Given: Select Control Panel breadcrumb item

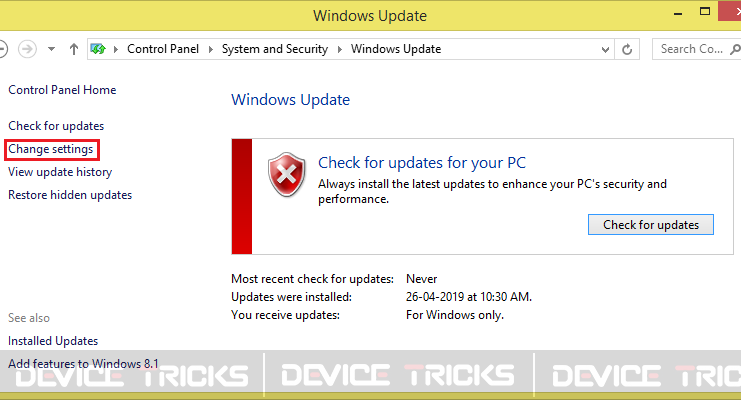Looking at the screenshot, I should pos(163,49).
